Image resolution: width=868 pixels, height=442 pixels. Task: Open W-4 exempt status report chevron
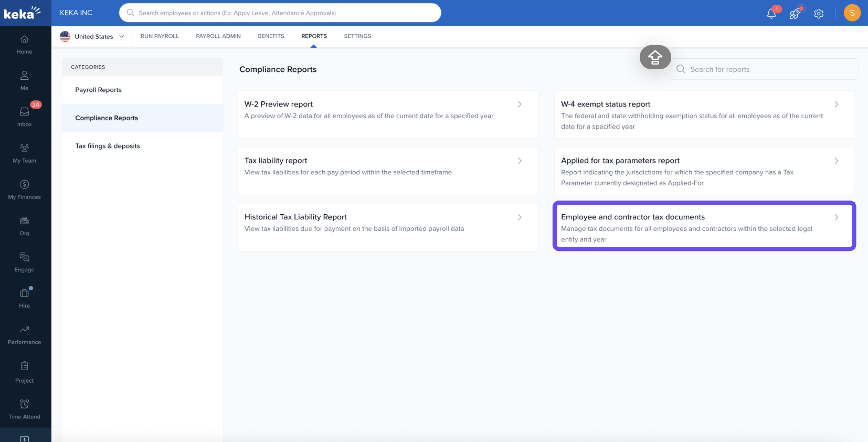point(836,104)
